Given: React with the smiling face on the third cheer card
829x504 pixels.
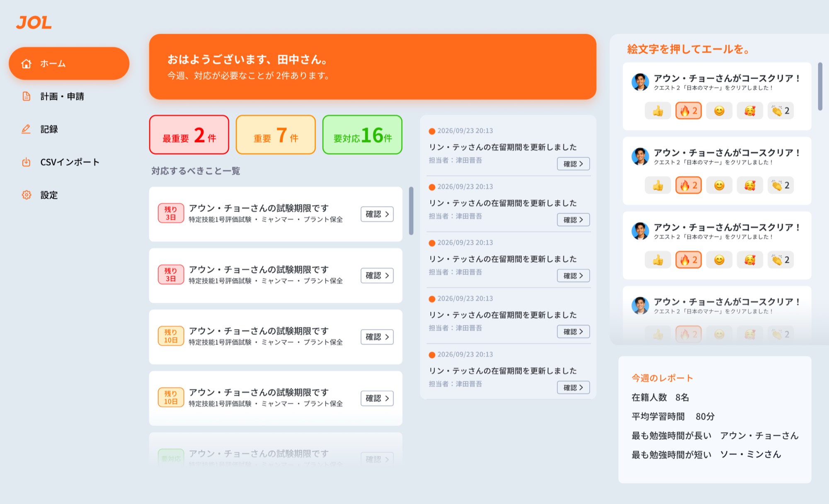Looking at the screenshot, I should [x=719, y=260].
